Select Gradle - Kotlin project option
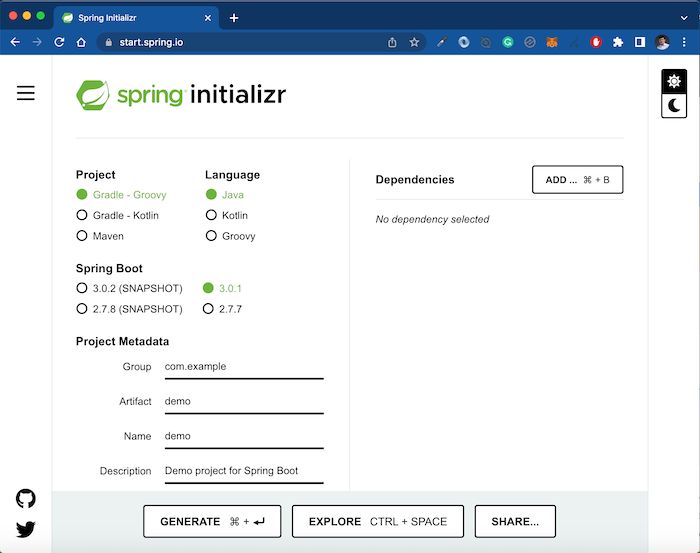This screenshot has height=553, width=700. 118,215
